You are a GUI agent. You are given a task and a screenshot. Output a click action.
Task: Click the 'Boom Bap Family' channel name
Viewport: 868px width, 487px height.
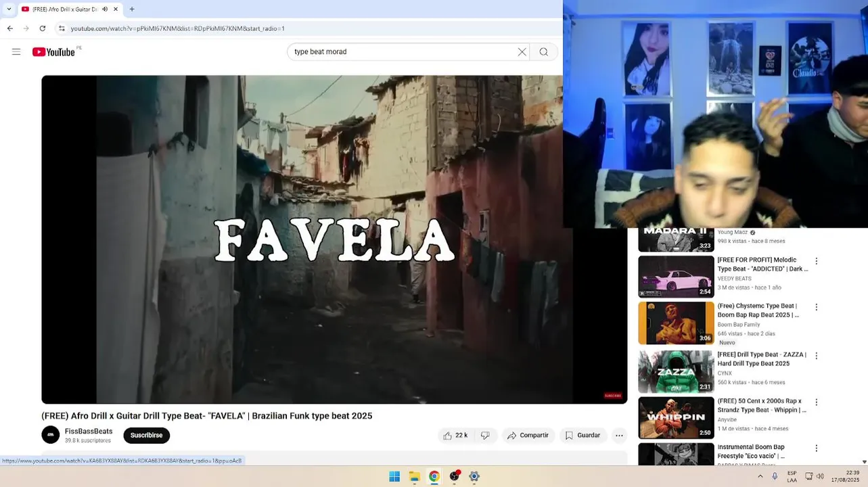(738, 325)
